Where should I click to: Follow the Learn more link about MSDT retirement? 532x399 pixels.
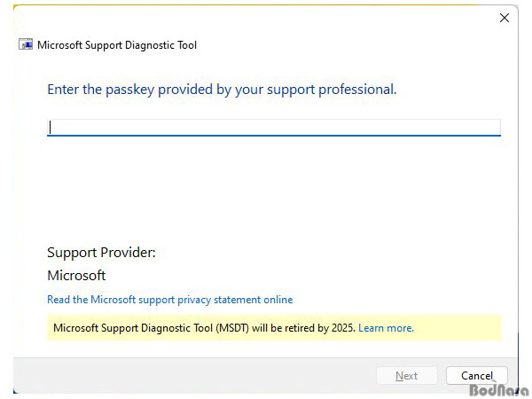click(386, 328)
